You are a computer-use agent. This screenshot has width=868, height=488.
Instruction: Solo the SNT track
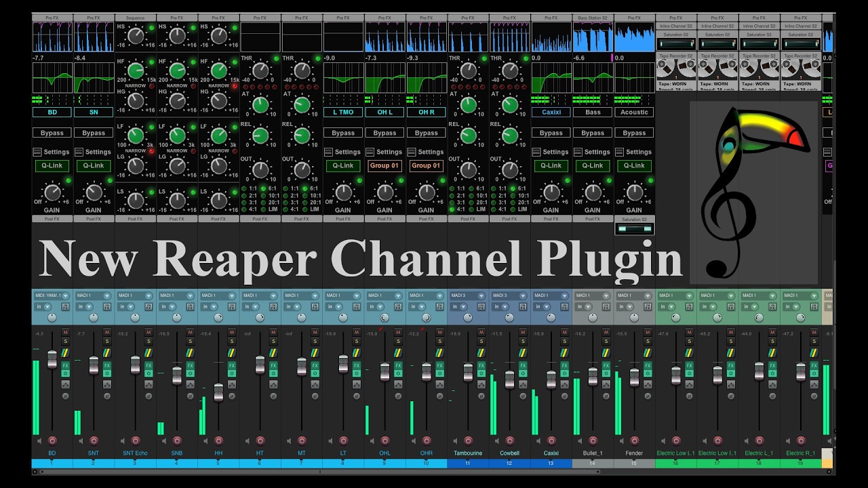tap(107, 342)
